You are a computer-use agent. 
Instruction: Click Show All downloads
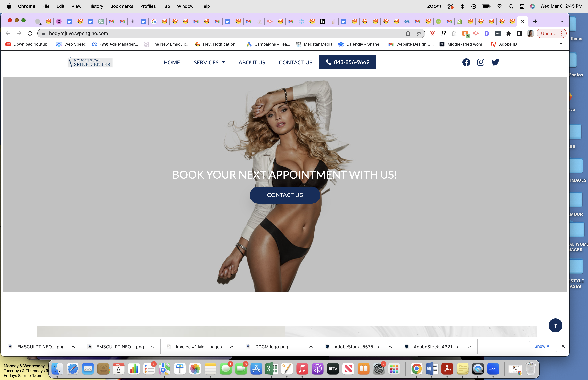click(543, 346)
